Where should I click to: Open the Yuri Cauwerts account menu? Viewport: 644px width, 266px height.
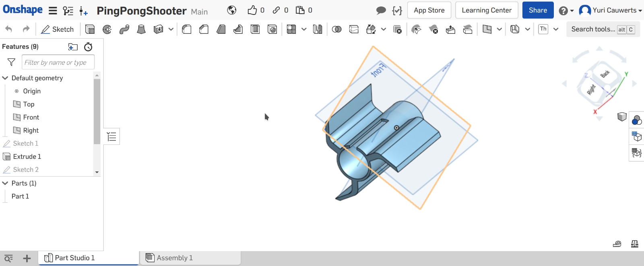pyautogui.click(x=610, y=10)
